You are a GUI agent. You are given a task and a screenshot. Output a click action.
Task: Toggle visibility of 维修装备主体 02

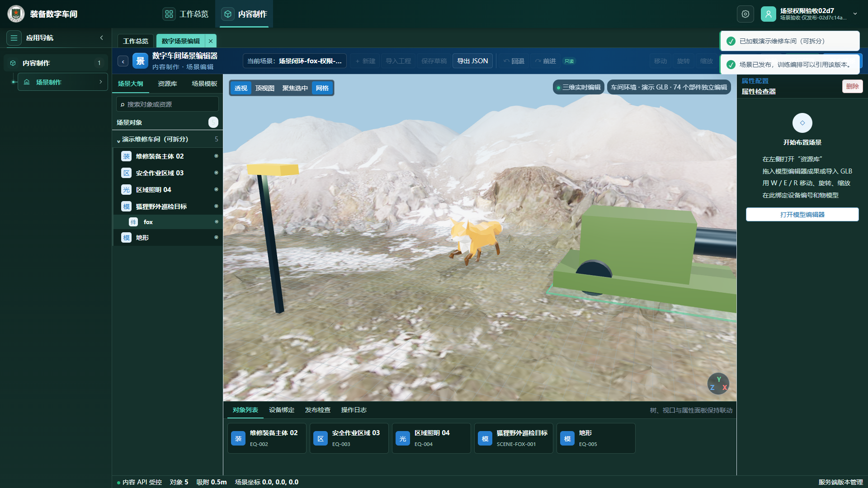click(216, 156)
